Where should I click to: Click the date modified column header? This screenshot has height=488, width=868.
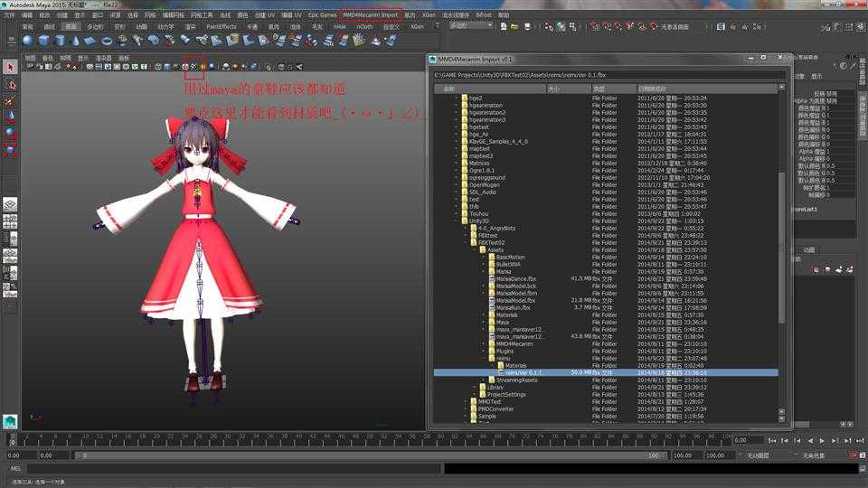click(x=707, y=89)
